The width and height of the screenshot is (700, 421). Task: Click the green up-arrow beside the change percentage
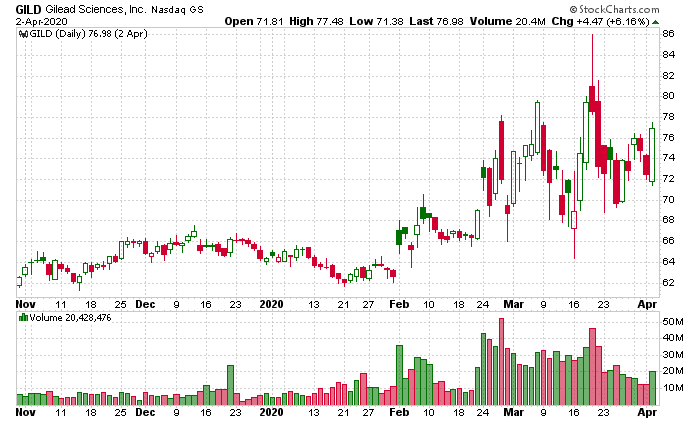click(x=655, y=22)
